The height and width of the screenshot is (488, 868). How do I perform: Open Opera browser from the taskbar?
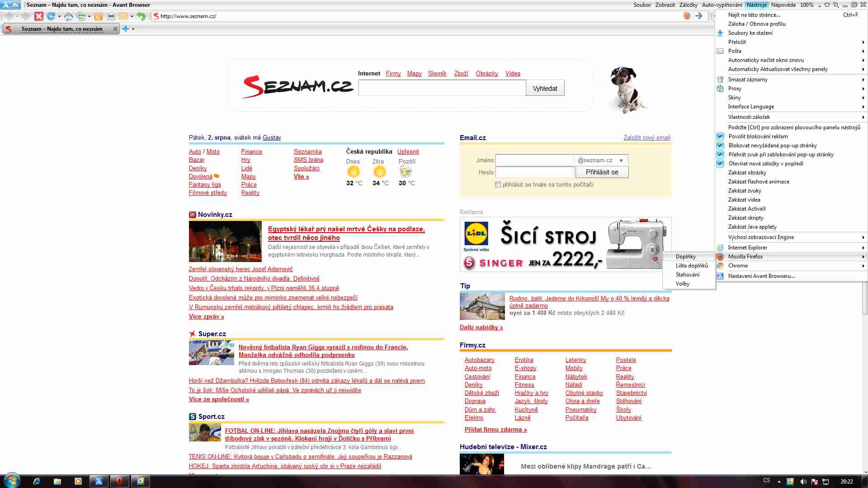(119, 481)
